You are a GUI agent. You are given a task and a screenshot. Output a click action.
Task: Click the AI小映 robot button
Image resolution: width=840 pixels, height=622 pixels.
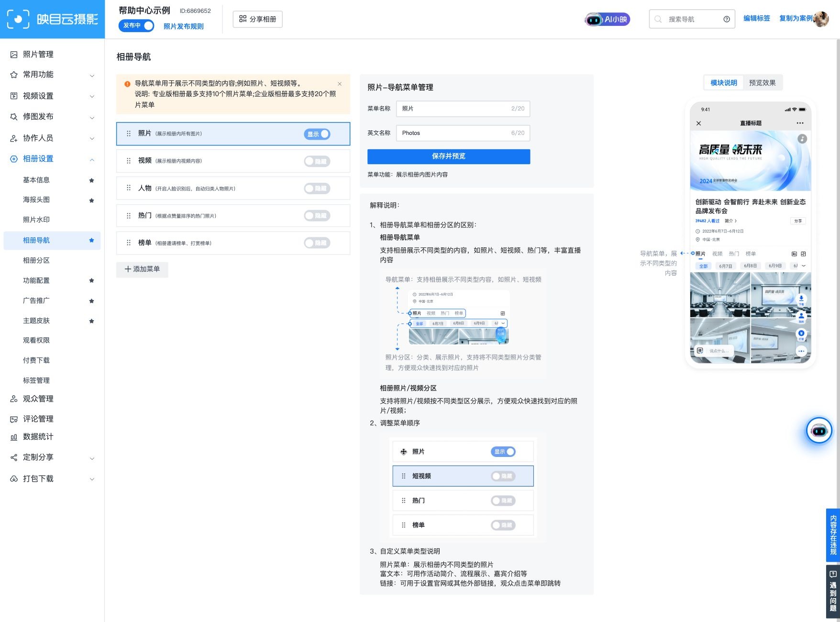click(607, 20)
